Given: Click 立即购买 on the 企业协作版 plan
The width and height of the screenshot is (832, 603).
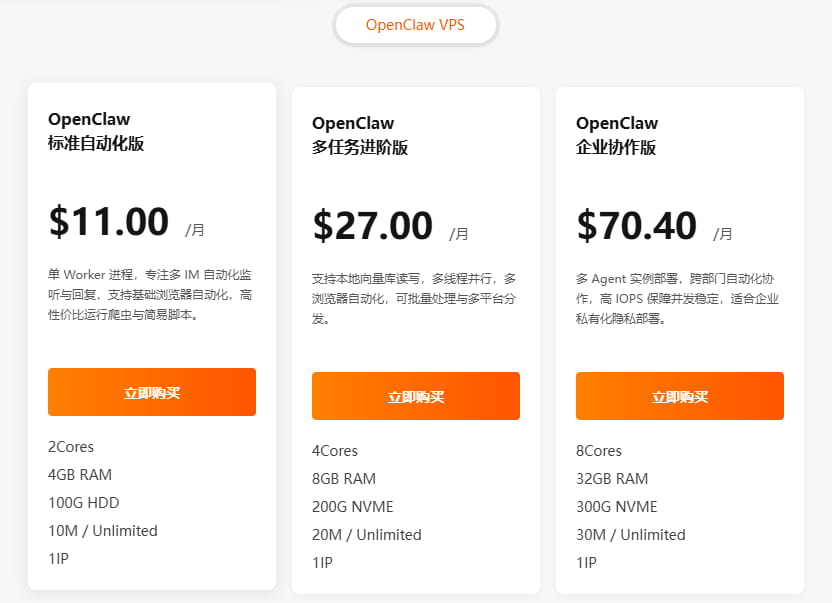Looking at the screenshot, I should 679,396.
